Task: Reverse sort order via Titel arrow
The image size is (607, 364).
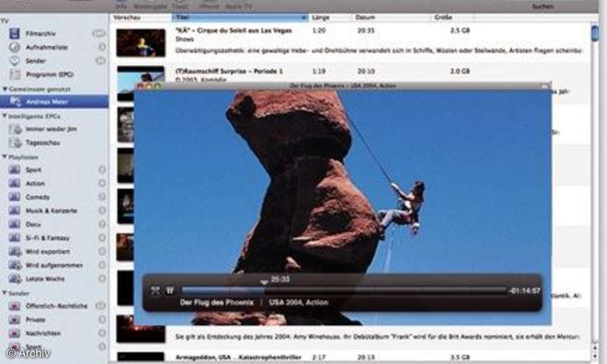Action: [304, 18]
